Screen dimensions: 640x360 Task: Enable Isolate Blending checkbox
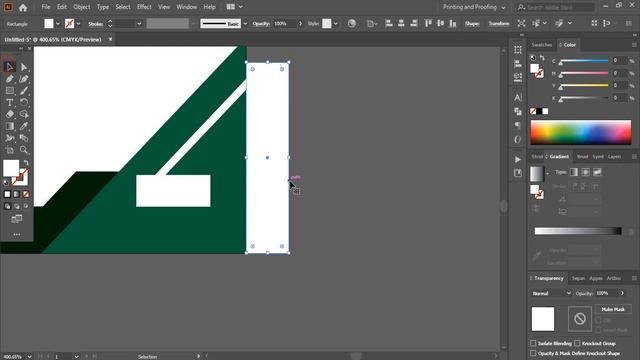[533, 343]
